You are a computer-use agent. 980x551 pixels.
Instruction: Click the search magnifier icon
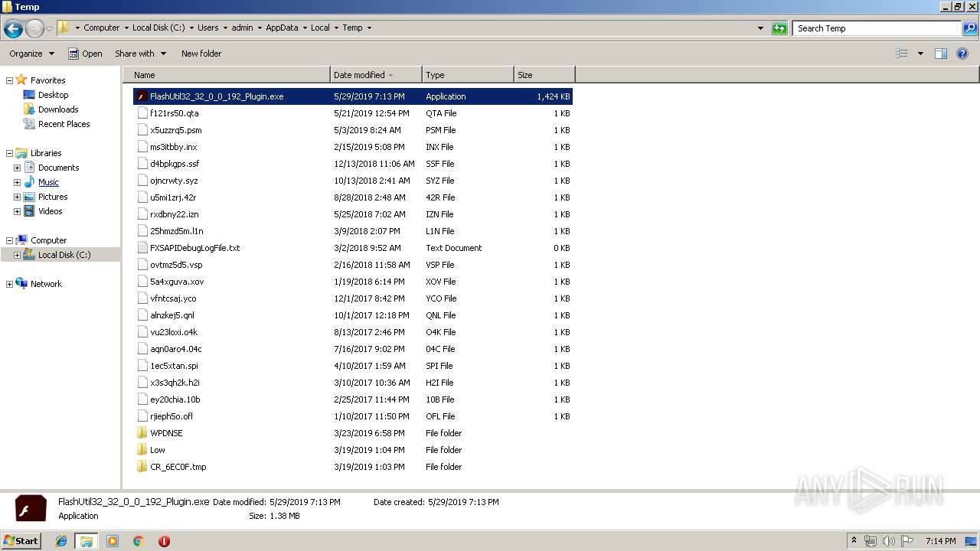969,28
